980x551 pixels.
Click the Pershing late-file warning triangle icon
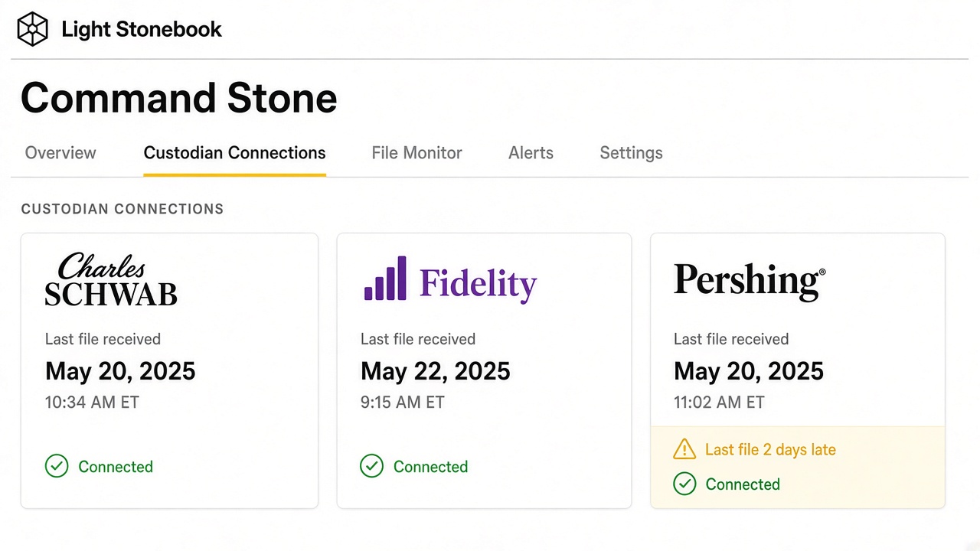pos(684,449)
